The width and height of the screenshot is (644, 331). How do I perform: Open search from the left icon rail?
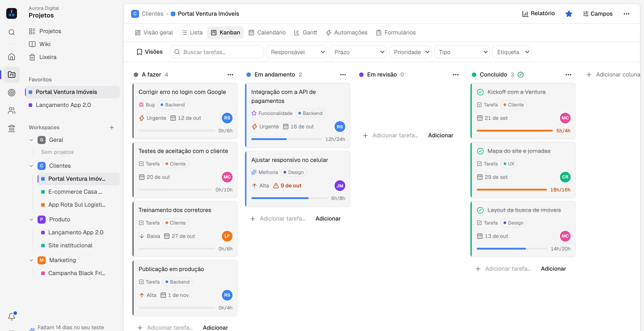point(11,32)
